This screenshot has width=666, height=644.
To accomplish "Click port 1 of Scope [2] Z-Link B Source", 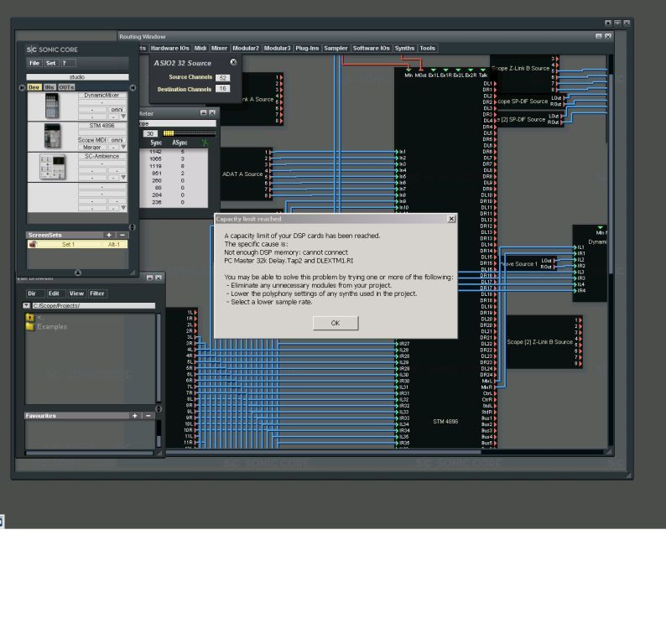I will [x=580, y=320].
